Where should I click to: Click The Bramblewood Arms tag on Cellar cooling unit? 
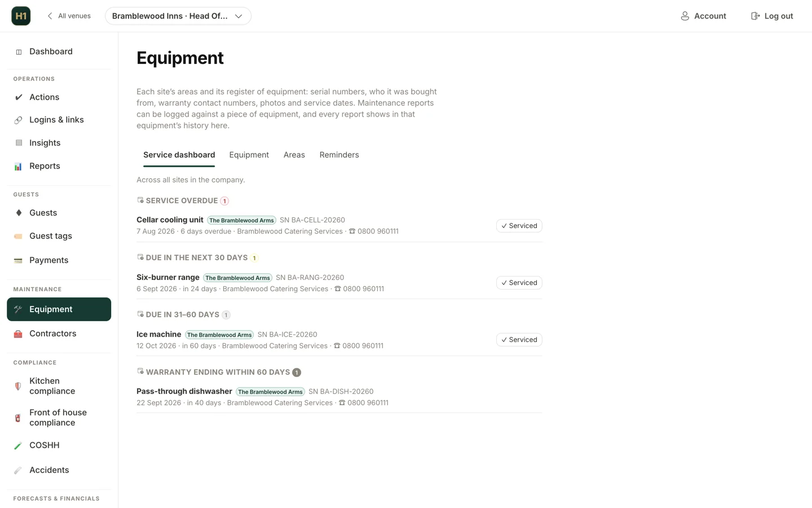click(241, 220)
